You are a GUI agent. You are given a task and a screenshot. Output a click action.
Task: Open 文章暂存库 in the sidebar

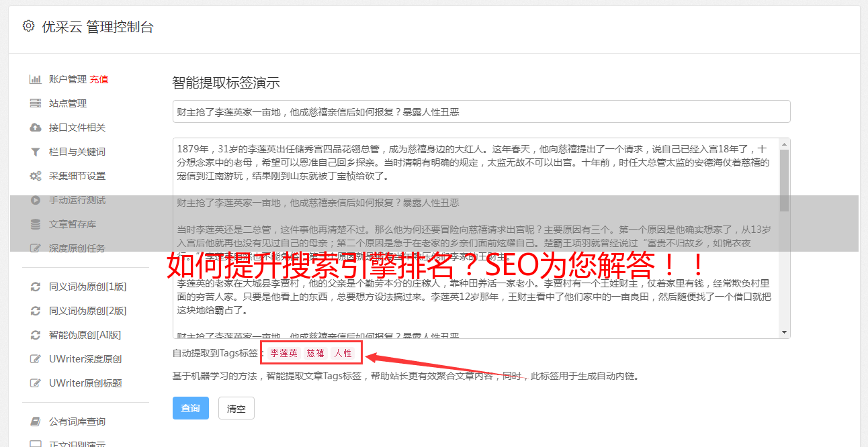click(73, 224)
